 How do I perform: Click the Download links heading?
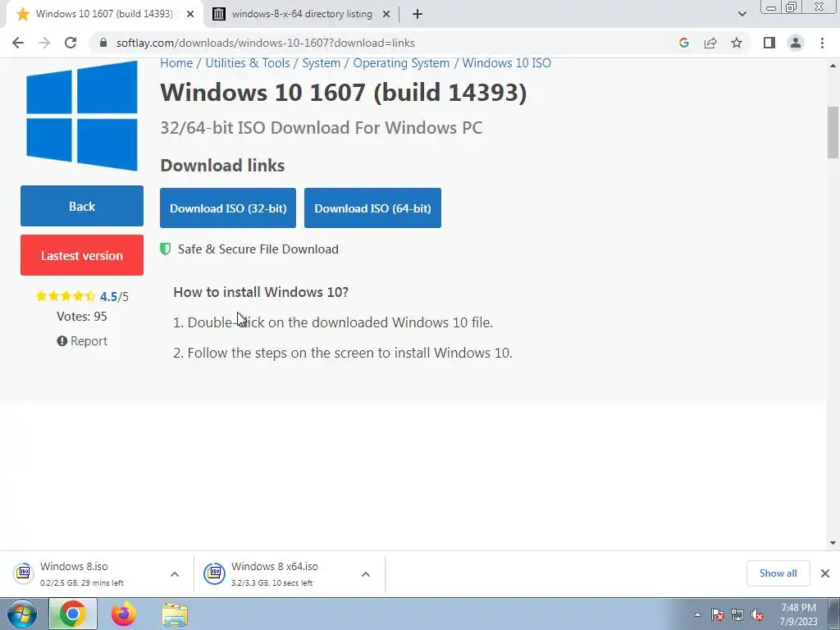[222, 165]
